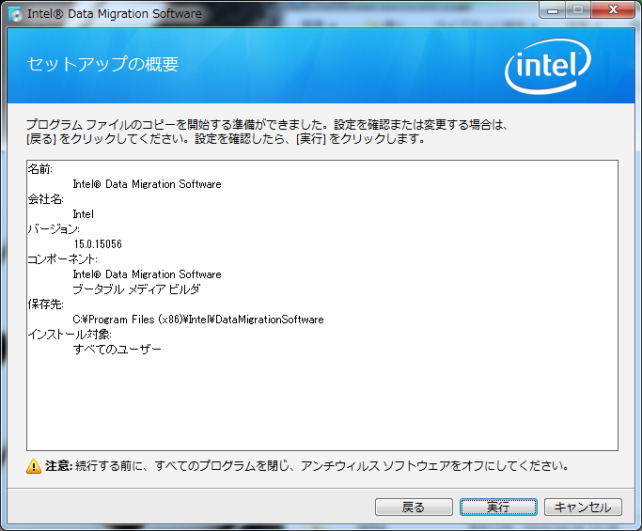Click the バージョン: label
Image resolution: width=642 pixels, height=531 pixels.
53,229
